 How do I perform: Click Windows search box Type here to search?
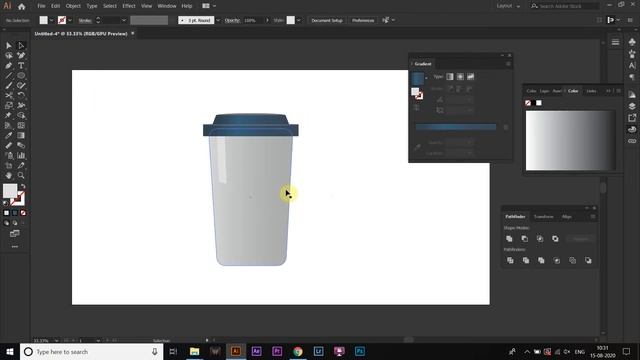coord(92,351)
